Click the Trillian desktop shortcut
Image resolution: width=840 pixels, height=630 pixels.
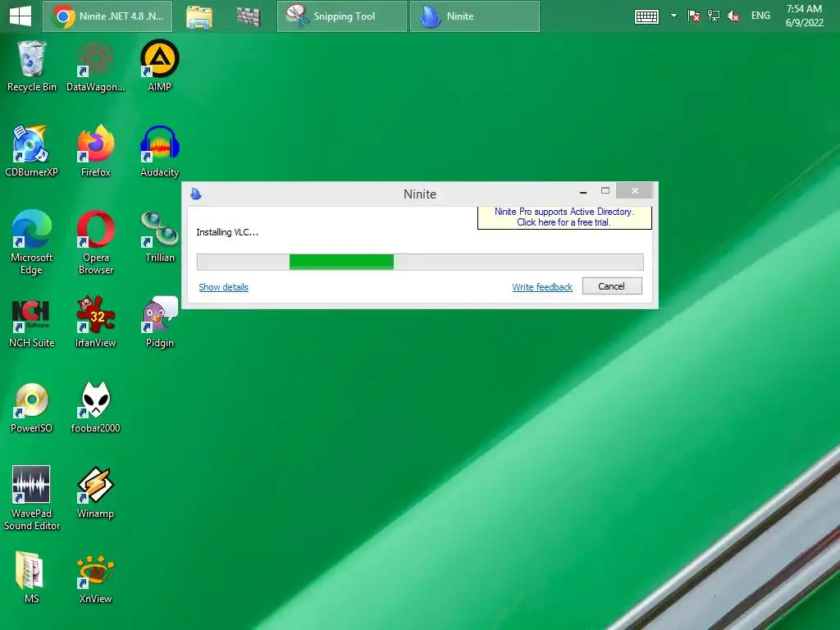click(159, 237)
